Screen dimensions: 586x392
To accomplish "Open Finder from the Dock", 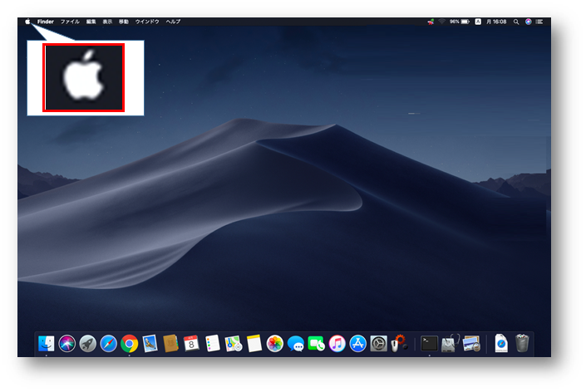I will click(46, 344).
